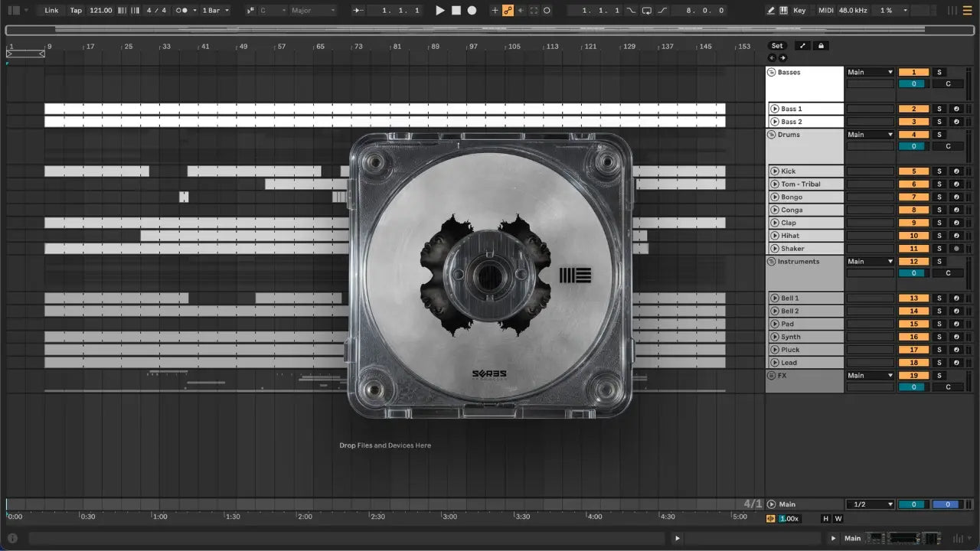Toggle the track activator for Bass 1

pos(913,109)
